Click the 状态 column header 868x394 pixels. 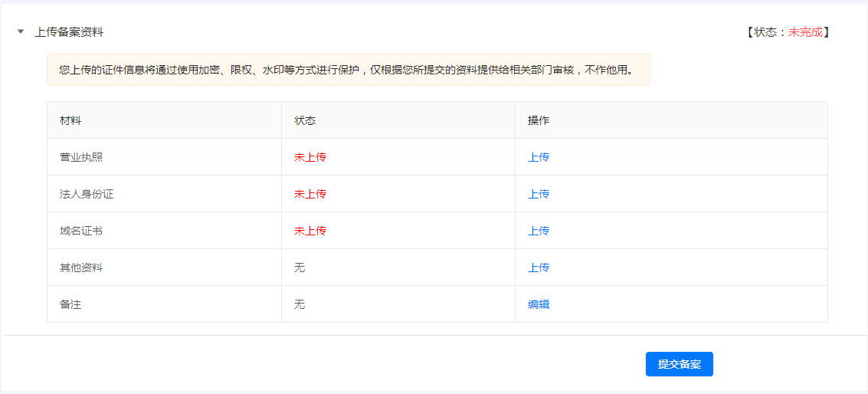tap(305, 120)
